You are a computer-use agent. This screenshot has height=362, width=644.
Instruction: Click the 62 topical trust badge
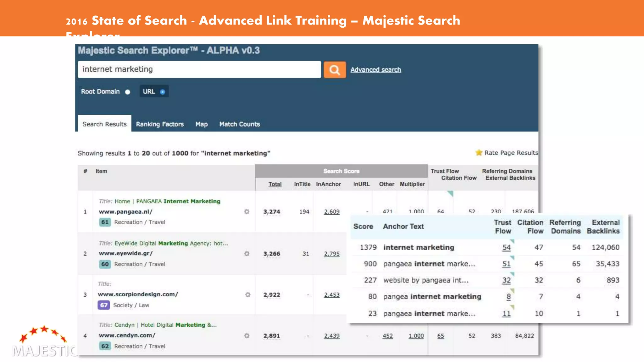(105, 346)
